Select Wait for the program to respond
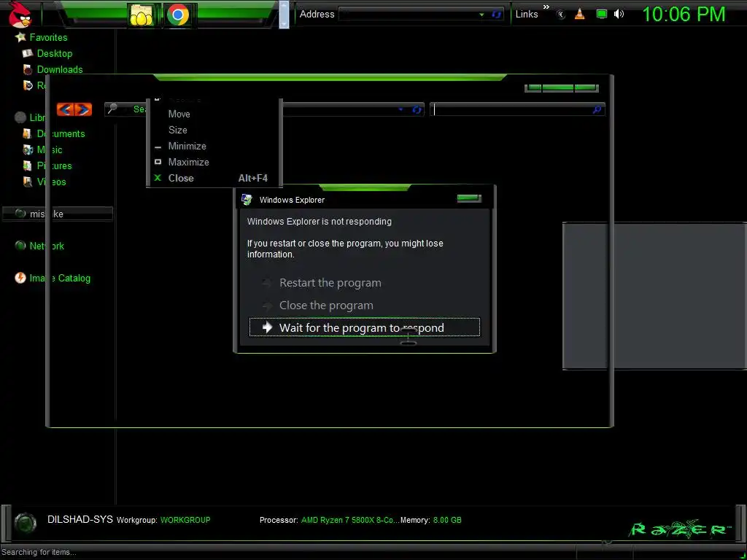This screenshot has height=560, width=747. point(365,327)
